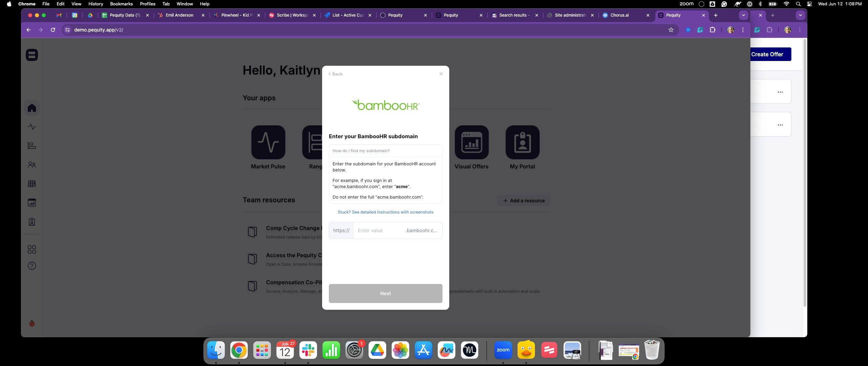
Task: Focus the BambooHR subdomain input field
Action: tap(379, 230)
